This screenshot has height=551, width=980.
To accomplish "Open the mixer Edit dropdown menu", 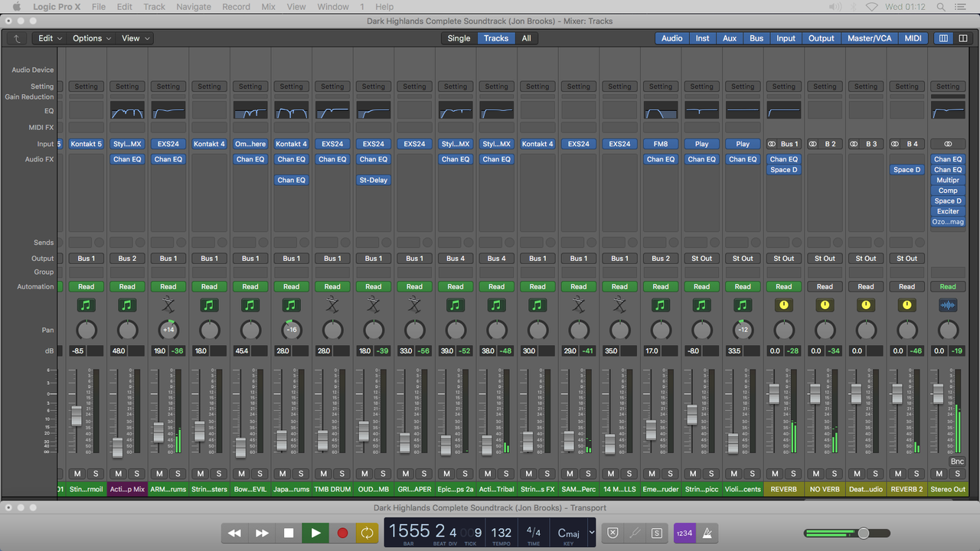I will coord(50,38).
